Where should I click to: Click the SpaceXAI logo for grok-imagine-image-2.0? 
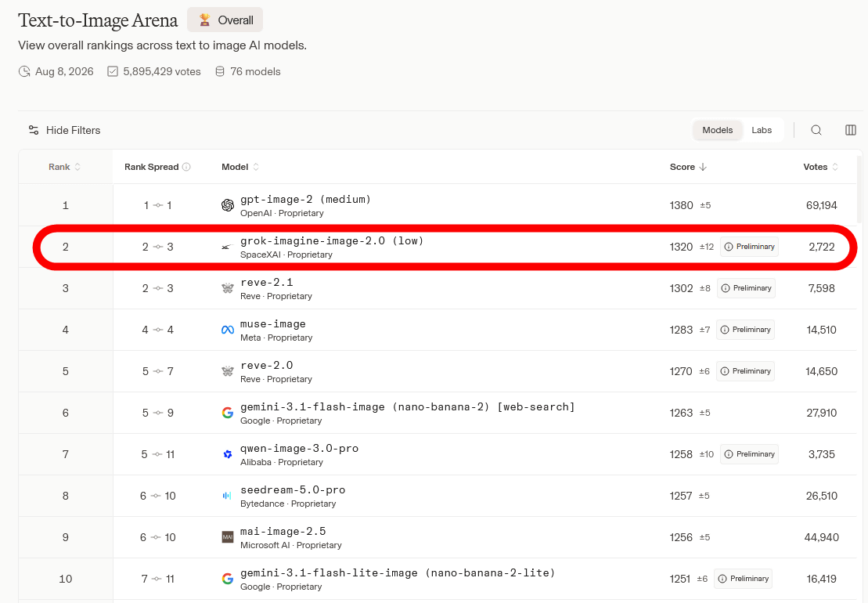click(x=226, y=247)
